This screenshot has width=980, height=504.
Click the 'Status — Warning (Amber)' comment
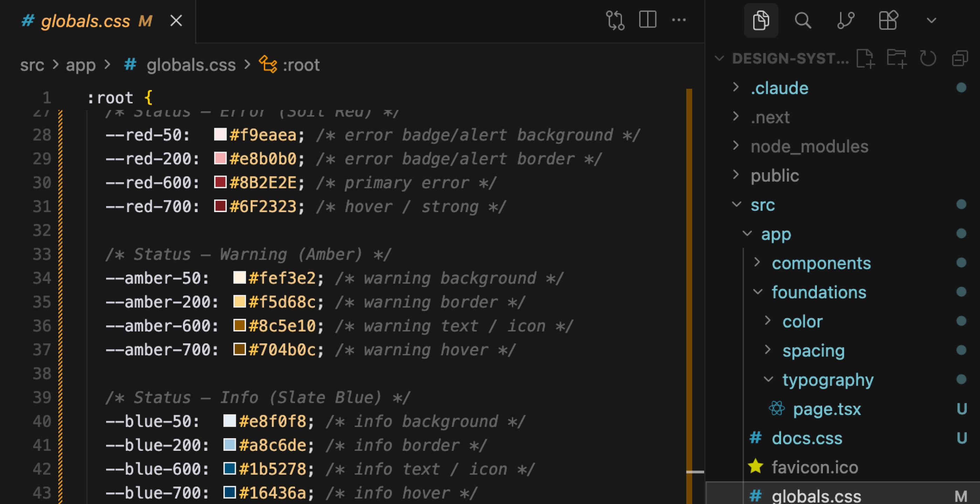coord(248,254)
